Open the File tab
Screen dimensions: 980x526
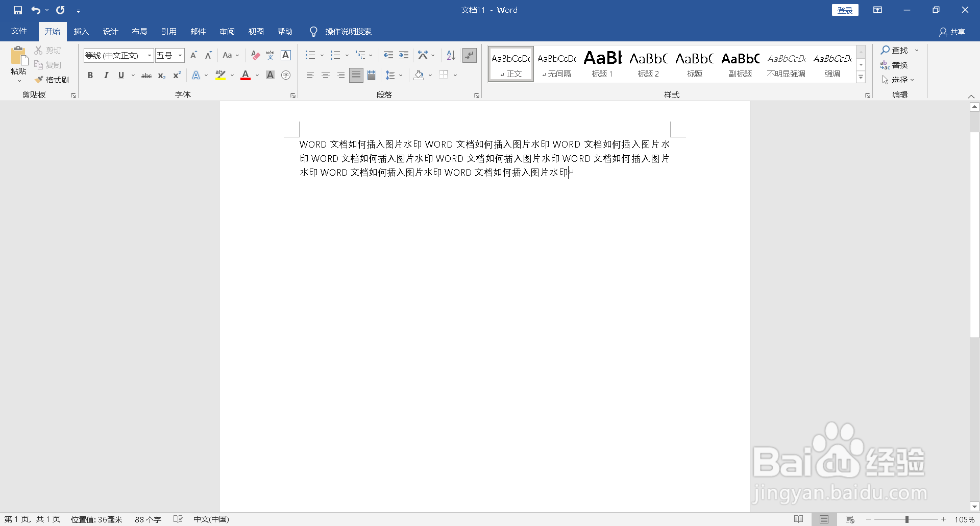pyautogui.click(x=19, y=32)
